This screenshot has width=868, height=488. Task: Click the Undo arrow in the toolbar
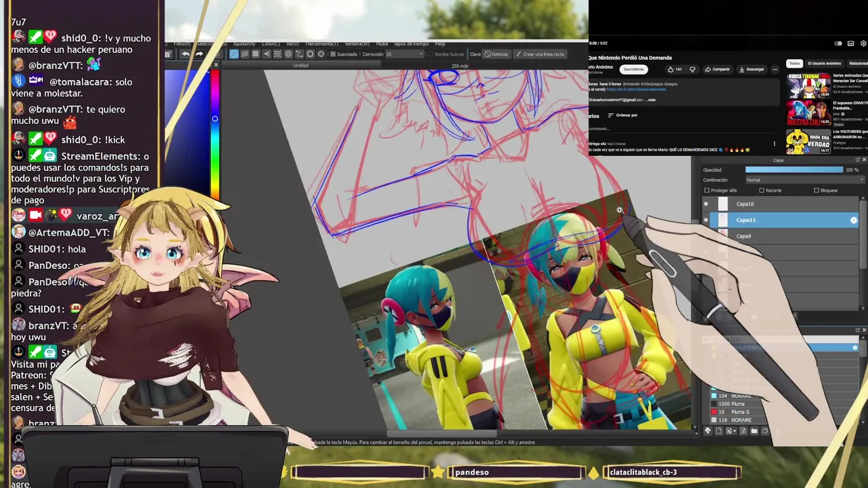point(186,54)
